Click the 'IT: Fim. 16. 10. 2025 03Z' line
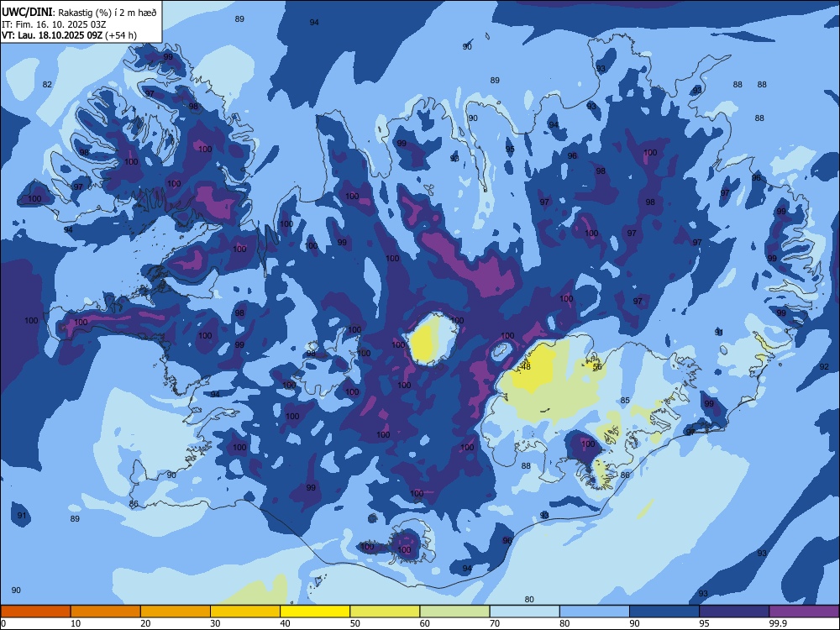Viewport: 840px width, 630px height. [x=52, y=24]
